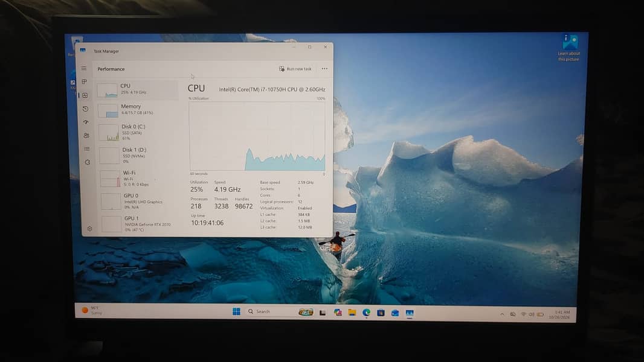Viewport: 644px width, 362px height.
Task: Open the Users page icon
Action: [86, 135]
